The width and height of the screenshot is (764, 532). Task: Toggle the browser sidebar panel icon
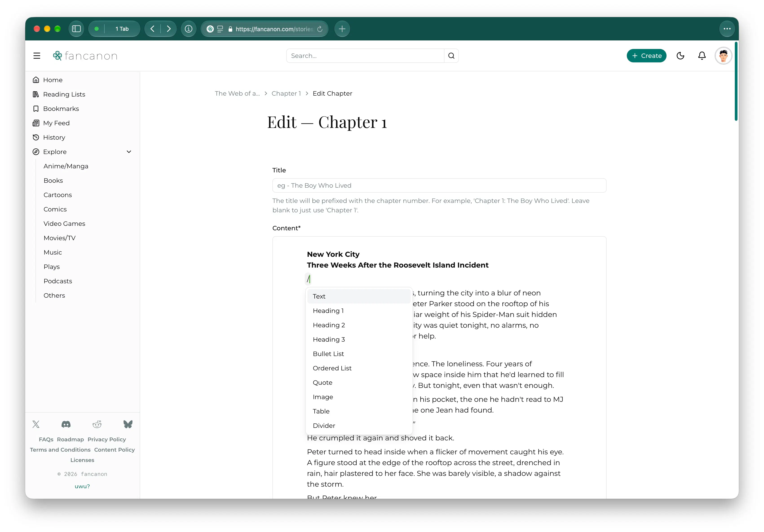pos(76,29)
